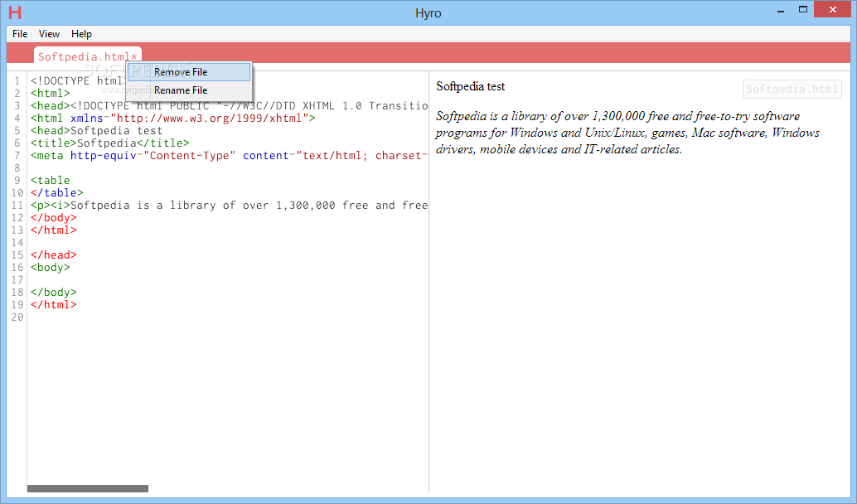Image resolution: width=857 pixels, height=504 pixels.
Task: Maximize the Hyro window
Action: click(803, 10)
